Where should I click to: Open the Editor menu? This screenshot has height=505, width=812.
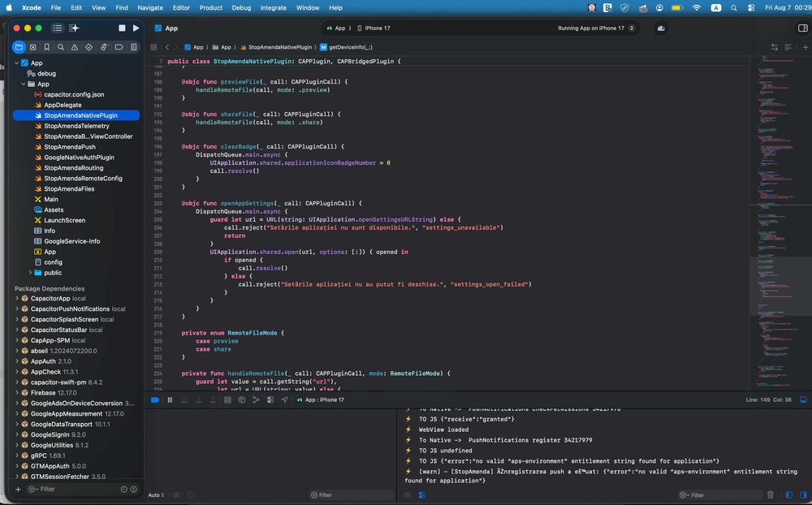click(x=181, y=8)
